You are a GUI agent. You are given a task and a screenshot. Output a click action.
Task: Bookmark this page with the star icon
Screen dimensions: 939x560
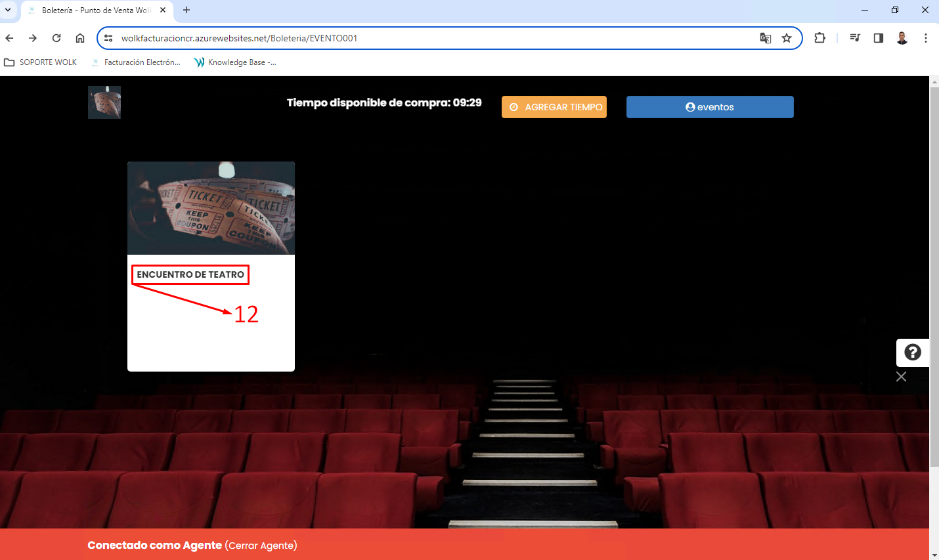coord(787,38)
